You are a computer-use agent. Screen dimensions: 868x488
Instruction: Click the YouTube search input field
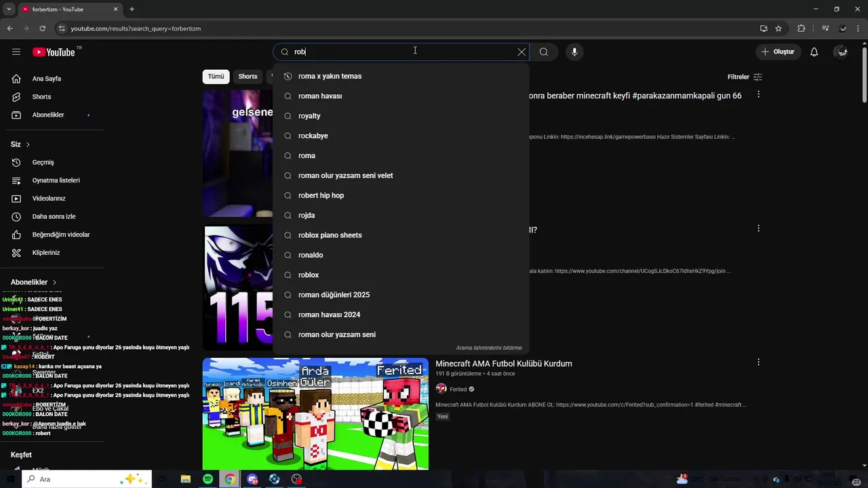[401, 52]
